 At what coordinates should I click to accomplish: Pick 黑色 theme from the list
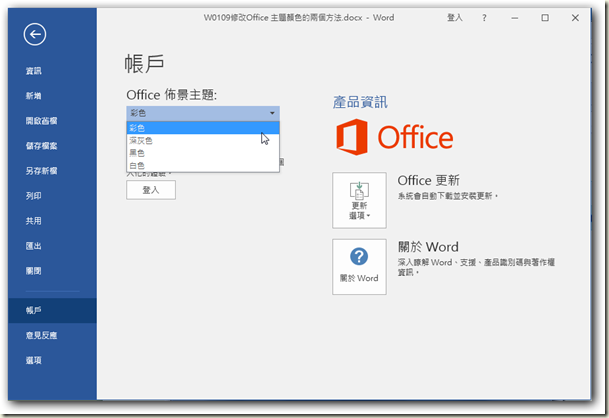(203, 153)
